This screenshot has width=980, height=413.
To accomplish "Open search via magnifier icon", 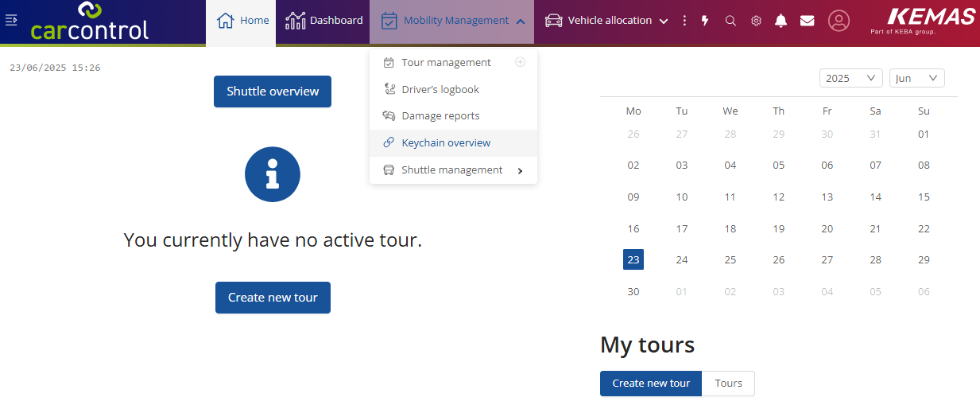I will (730, 21).
